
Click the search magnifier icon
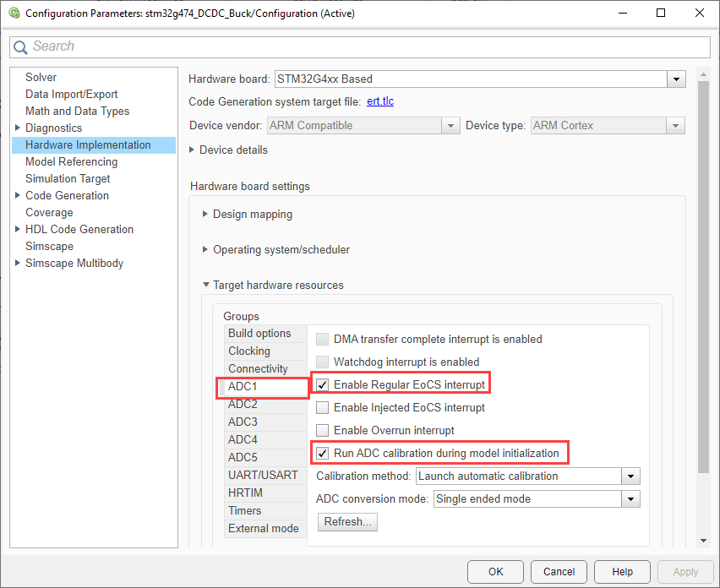(x=20, y=47)
